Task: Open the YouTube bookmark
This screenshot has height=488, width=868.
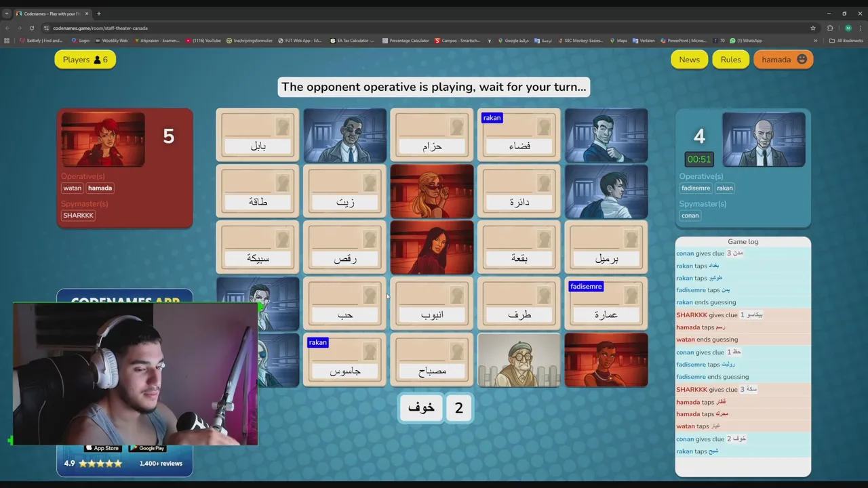Action: [203, 41]
